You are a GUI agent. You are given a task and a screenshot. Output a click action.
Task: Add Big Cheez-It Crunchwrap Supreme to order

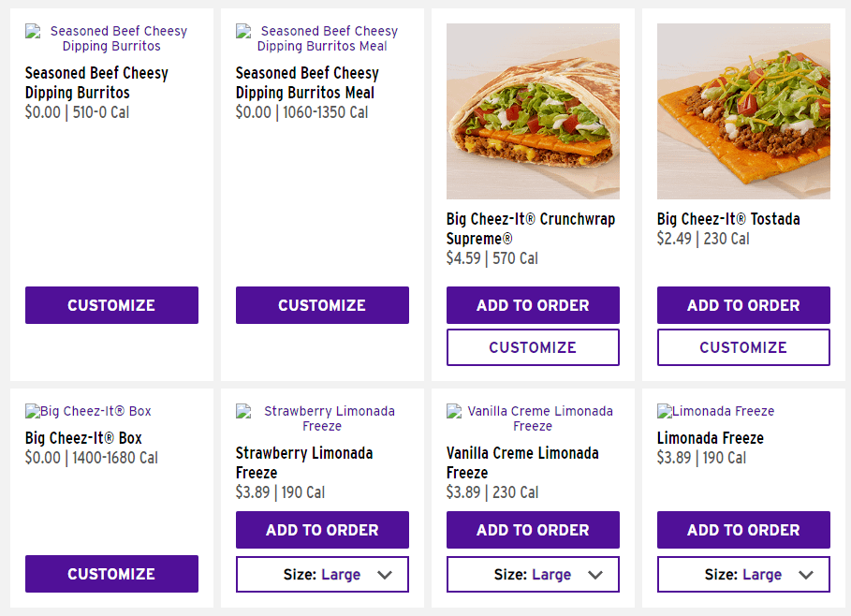(533, 305)
